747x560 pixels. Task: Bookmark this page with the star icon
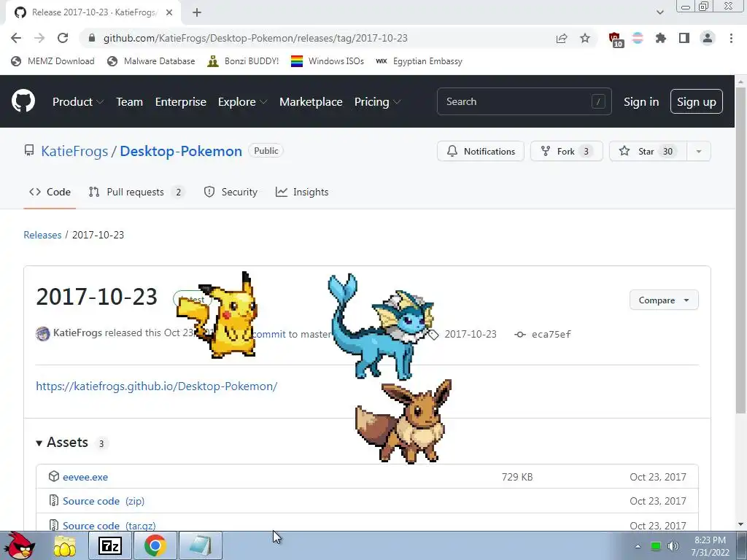(x=585, y=38)
